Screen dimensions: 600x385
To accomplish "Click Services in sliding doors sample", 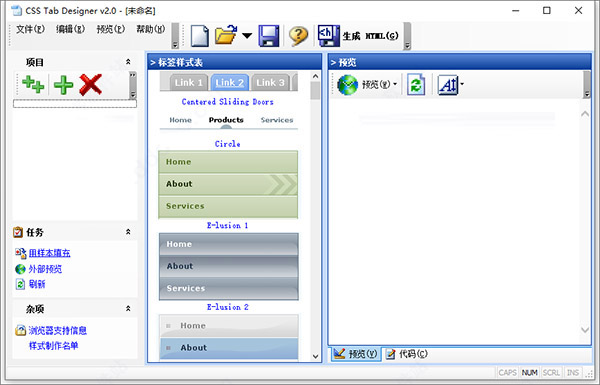I will pos(277,120).
